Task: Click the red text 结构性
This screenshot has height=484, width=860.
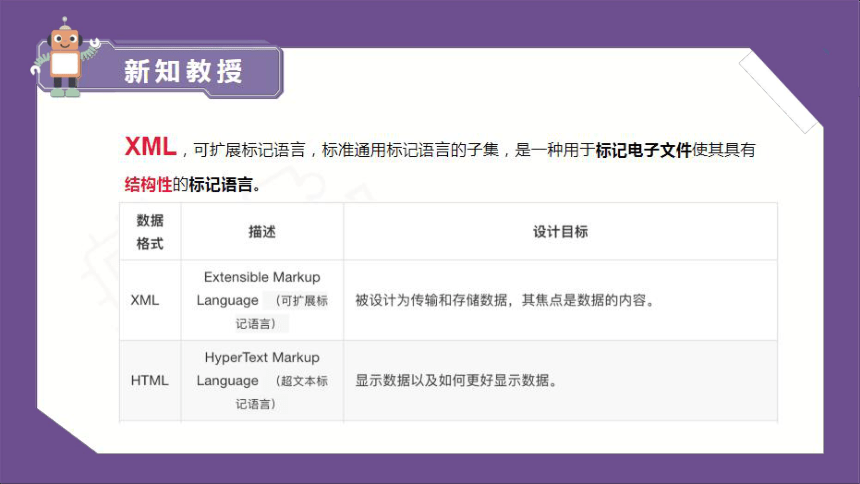Action: coord(148,184)
